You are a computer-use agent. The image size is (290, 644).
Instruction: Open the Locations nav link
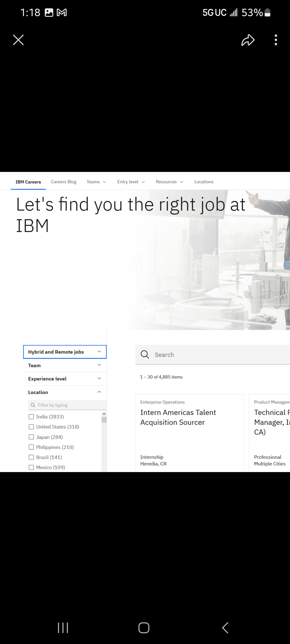204,182
